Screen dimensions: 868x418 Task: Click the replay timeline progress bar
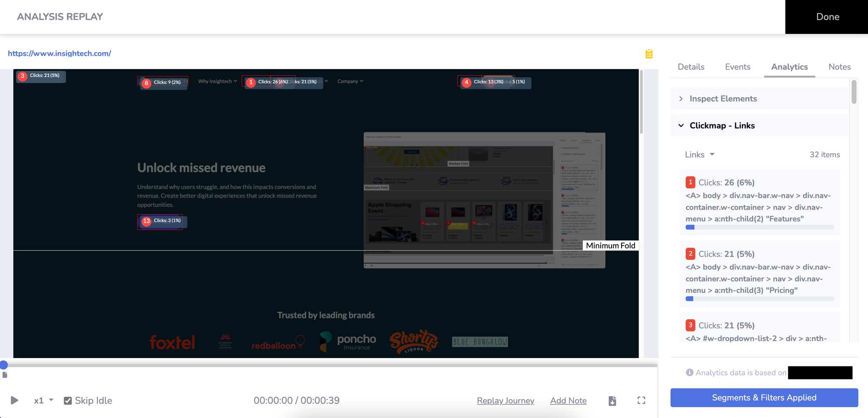click(330, 365)
